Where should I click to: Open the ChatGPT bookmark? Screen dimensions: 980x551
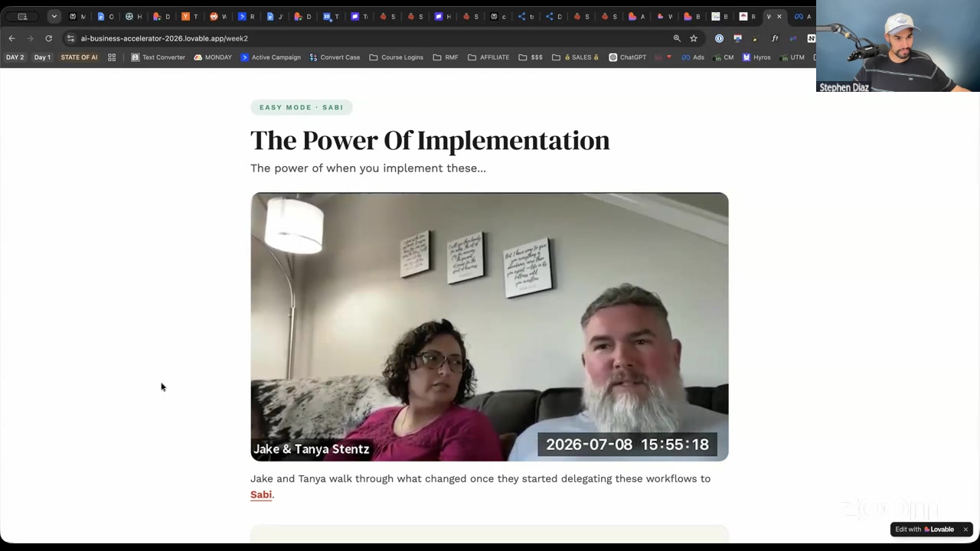[628, 57]
